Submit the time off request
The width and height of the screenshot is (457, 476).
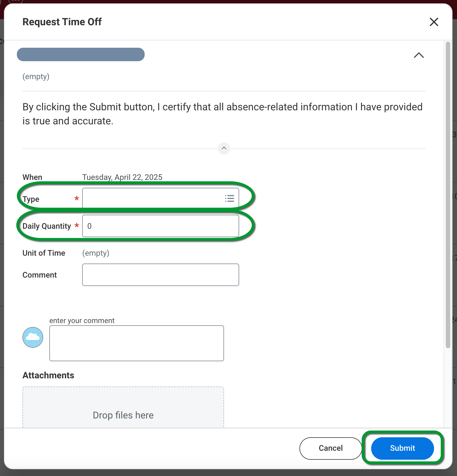pyautogui.click(x=402, y=448)
